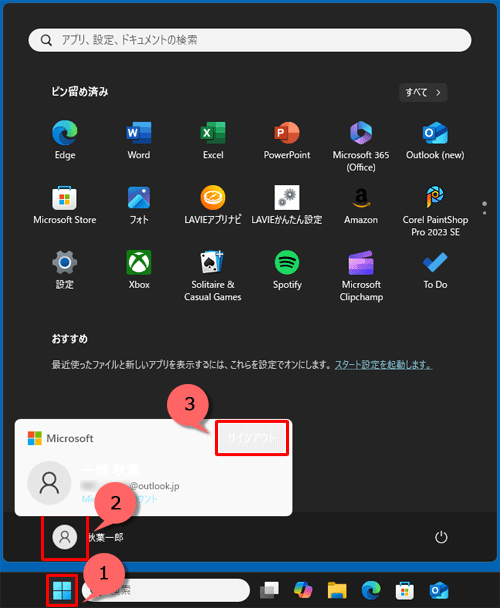Open Microsoft 365 (Office) app
This screenshot has height=608, width=500.
[361, 145]
